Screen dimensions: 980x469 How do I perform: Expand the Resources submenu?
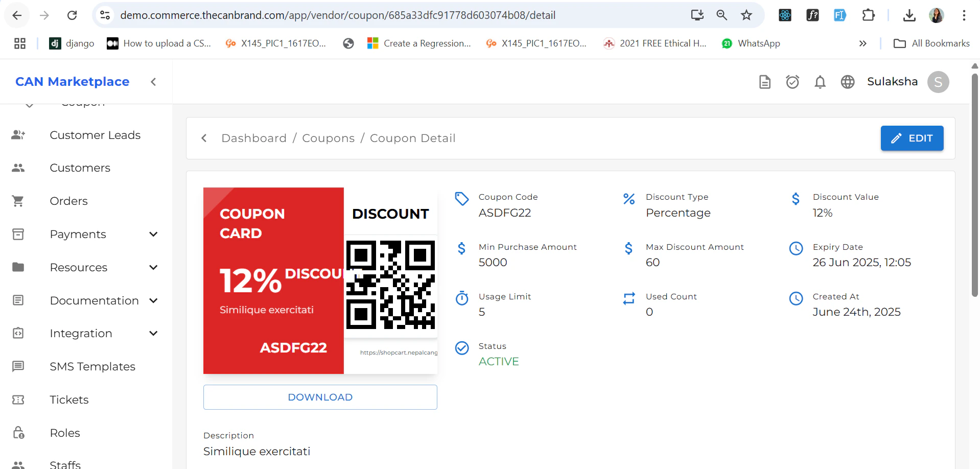(153, 267)
